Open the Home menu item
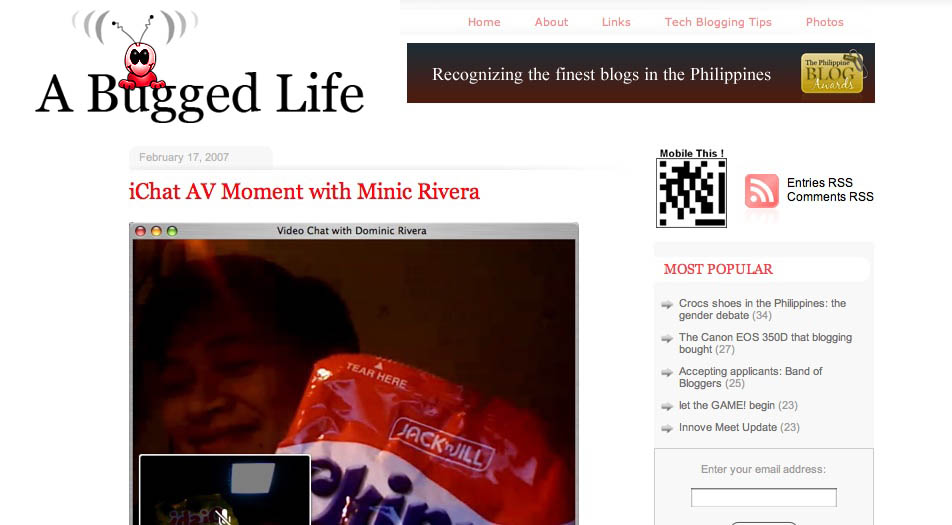This screenshot has height=525, width=952. coord(484,22)
